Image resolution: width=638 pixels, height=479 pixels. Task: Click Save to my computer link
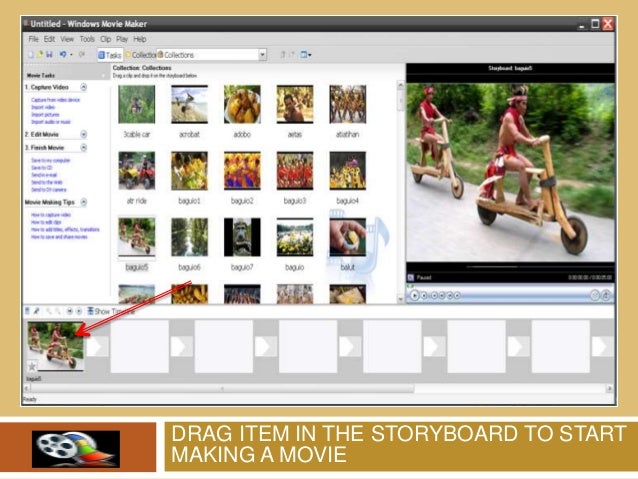click(x=50, y=160)
